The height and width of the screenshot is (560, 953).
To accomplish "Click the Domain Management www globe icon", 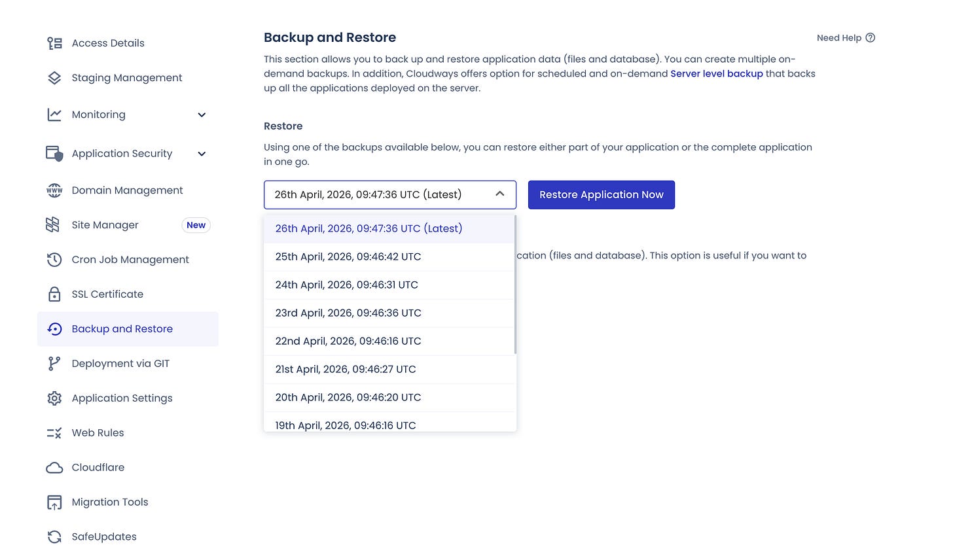I will (54, 190).
